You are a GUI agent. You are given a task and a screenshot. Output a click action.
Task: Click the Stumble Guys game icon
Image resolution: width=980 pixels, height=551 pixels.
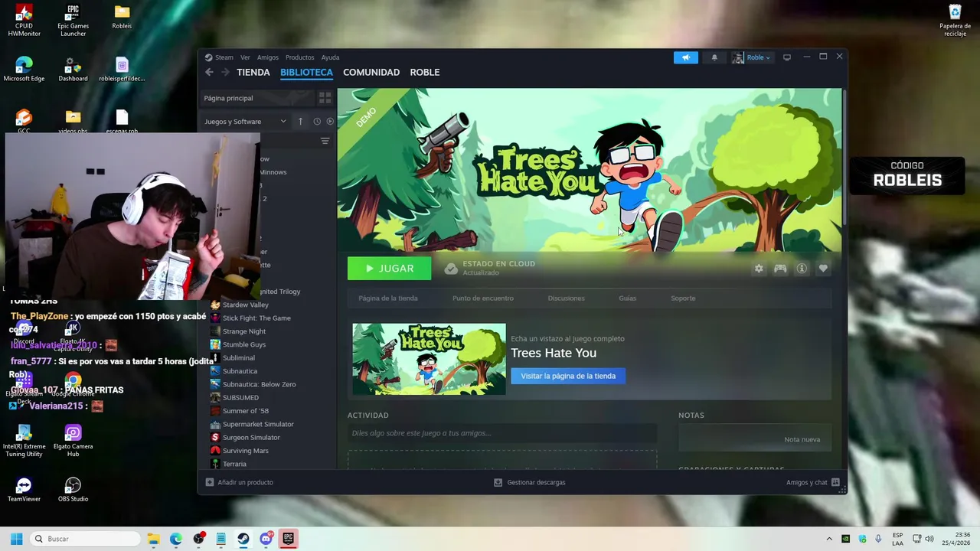coord(215,344)
